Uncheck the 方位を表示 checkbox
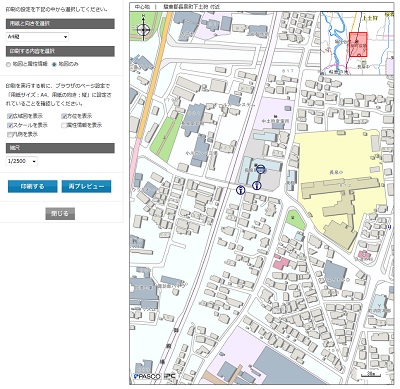The height and width of the screenshot is (389, 400). (x=64, y=116)
